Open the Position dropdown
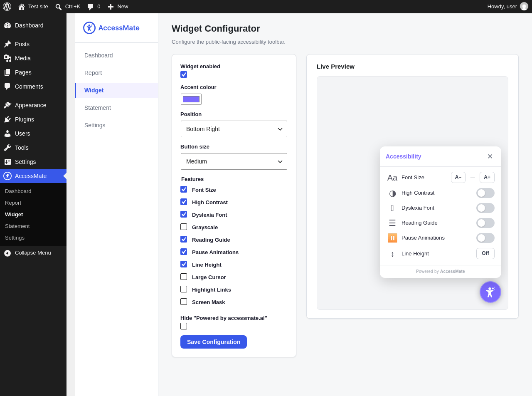The height and width of the screenshot is (396, 532). tap(234, 129)
